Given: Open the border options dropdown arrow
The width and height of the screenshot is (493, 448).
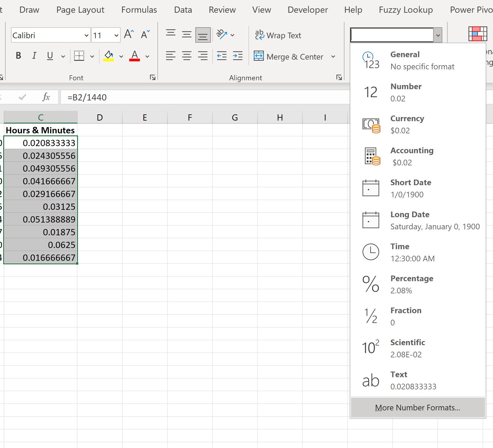Looking at the screenshot, I should tap(92, 56).
